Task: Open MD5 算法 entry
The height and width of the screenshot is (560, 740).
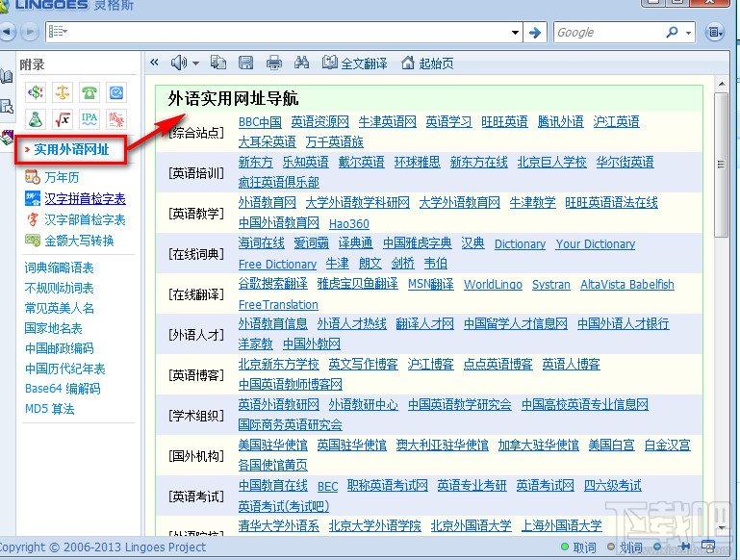Action: (49, 409)
